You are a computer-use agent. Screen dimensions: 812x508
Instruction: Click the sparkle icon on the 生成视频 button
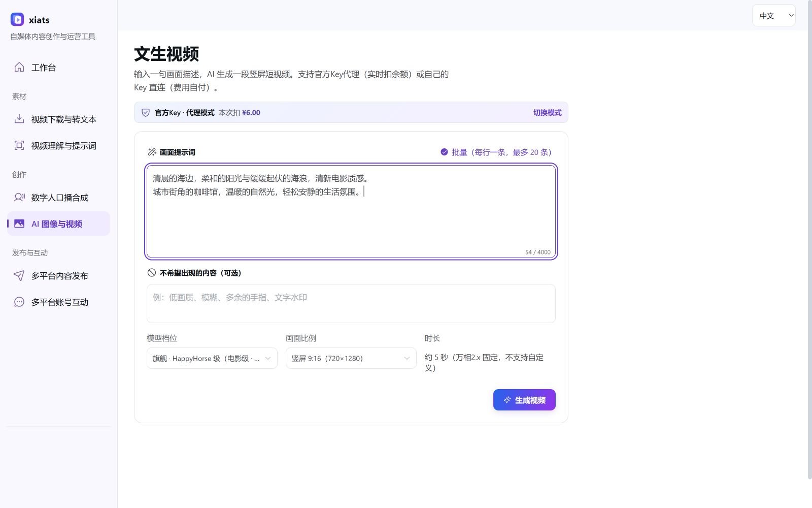(507, 400)
